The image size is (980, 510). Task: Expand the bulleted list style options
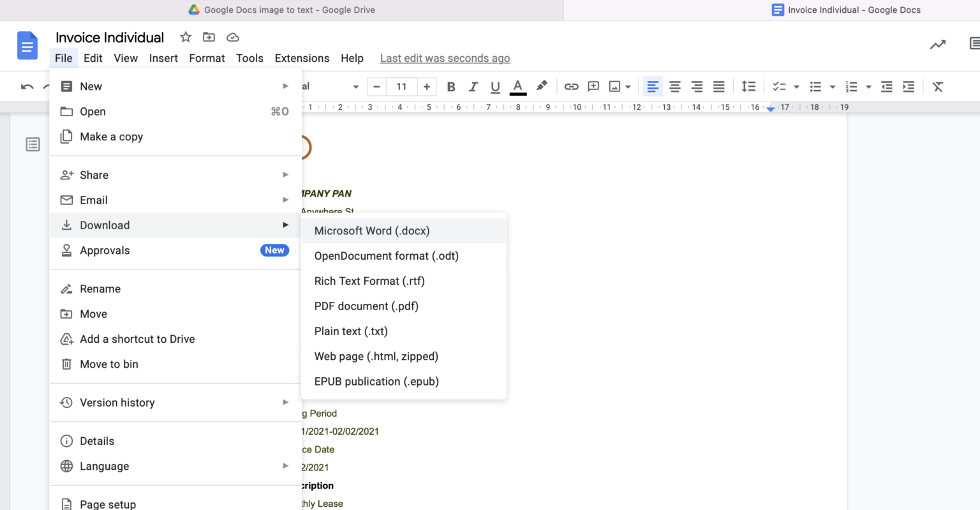tap(831, 86)
